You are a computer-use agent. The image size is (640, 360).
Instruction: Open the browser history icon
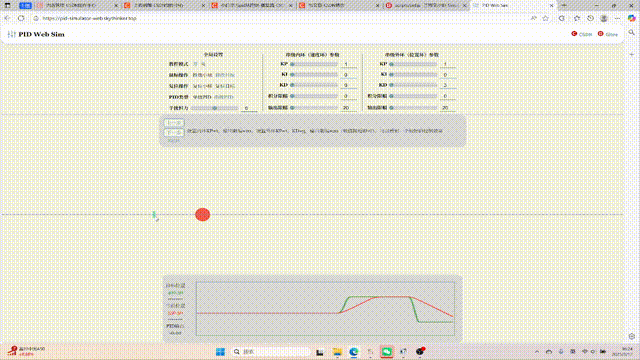[590, 18]
